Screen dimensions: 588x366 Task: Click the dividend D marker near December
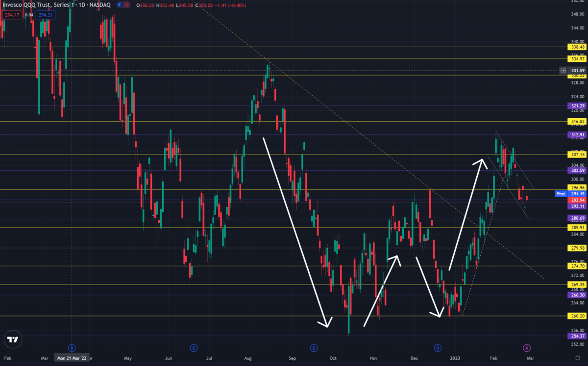pyautogui.click(x=437, y=348)
